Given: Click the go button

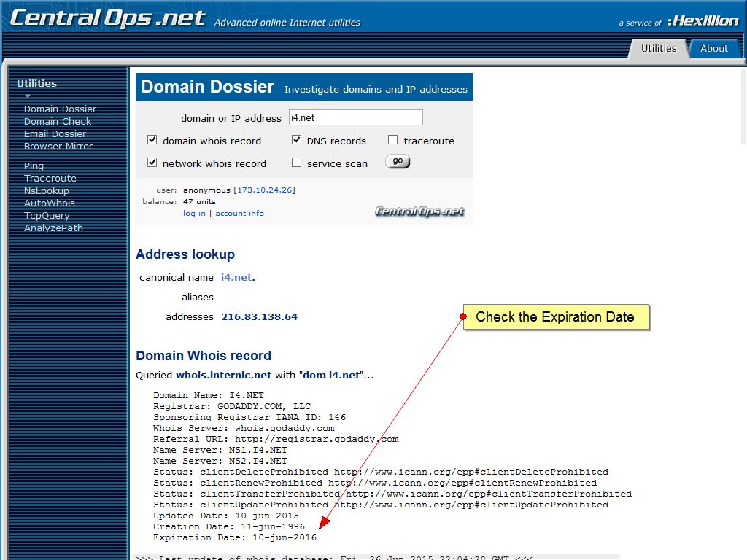Looking at the screenshot, I should click(398, 161).
